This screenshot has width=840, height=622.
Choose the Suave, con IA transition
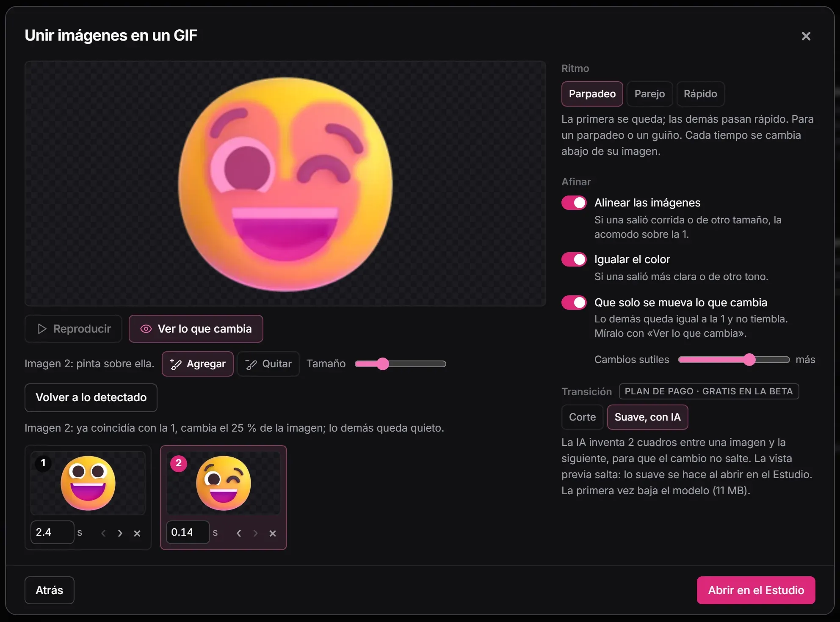[647, 417]
